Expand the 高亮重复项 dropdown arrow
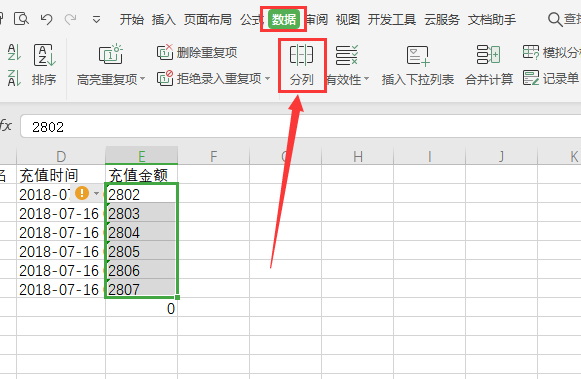 pos(142,79)
